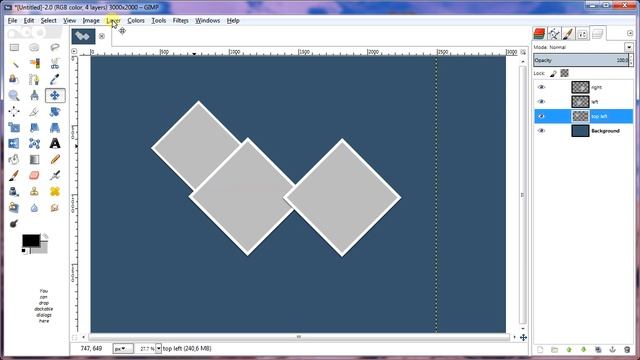Select the Flip tool
The width and height of the screenshot is (640, 360).
(x=14, y=143)
